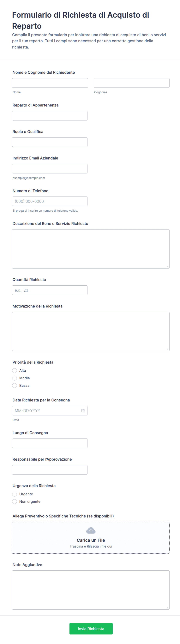This screenshot has width=180, height=644.
Task: Click the Cognome text field
Action: [132, 83]
